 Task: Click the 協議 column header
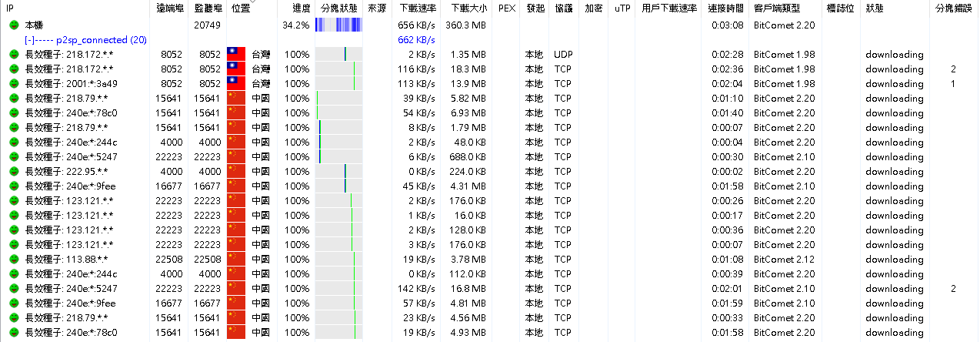tap(564, 8)
